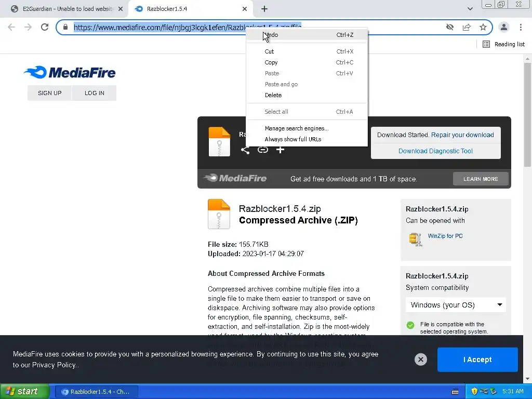Click the LEARN MORE button
Viewport: 532px width, 399px height.
tap(481, 179)
